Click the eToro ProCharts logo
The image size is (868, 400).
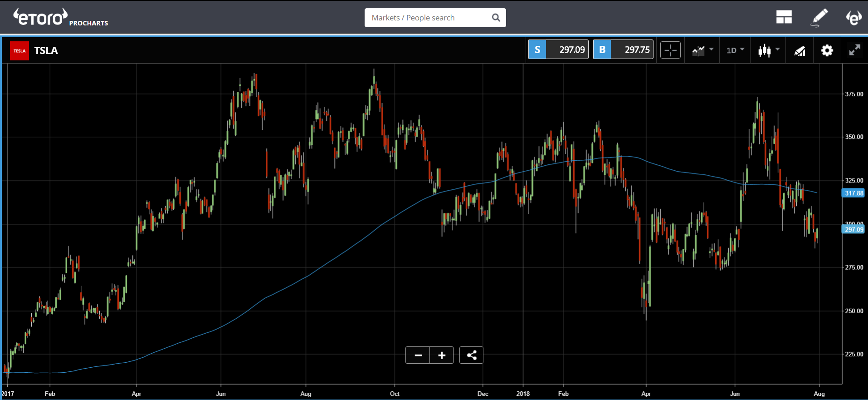click(61, 17)
